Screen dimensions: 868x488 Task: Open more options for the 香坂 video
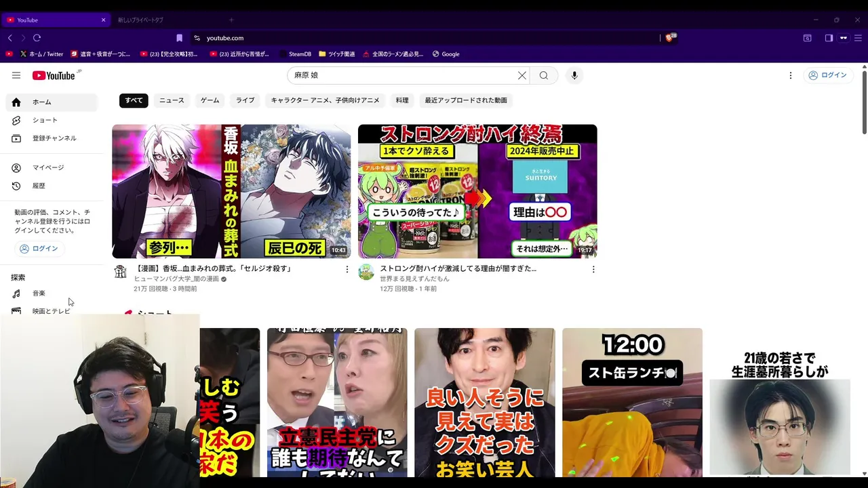(x=347, y=269)
